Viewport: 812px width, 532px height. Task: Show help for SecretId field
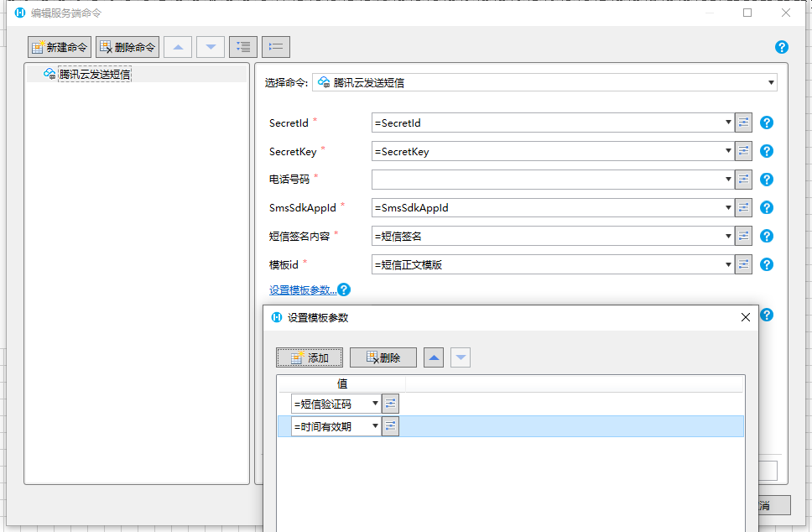pyautogui.click(x=767, y=123)
